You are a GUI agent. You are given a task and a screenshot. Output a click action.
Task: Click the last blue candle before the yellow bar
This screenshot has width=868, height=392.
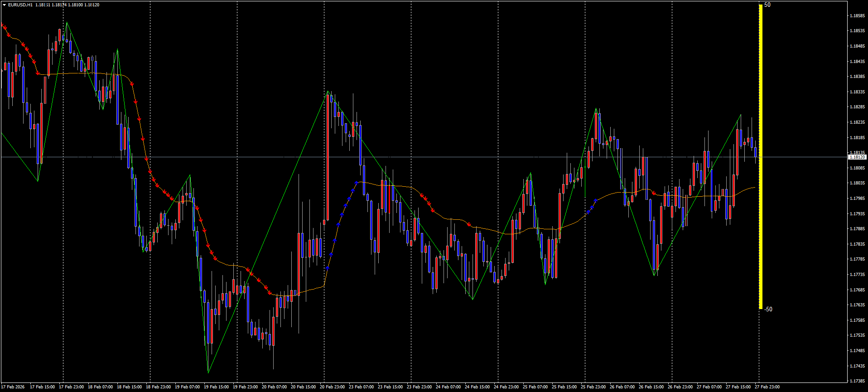[755, 152]
